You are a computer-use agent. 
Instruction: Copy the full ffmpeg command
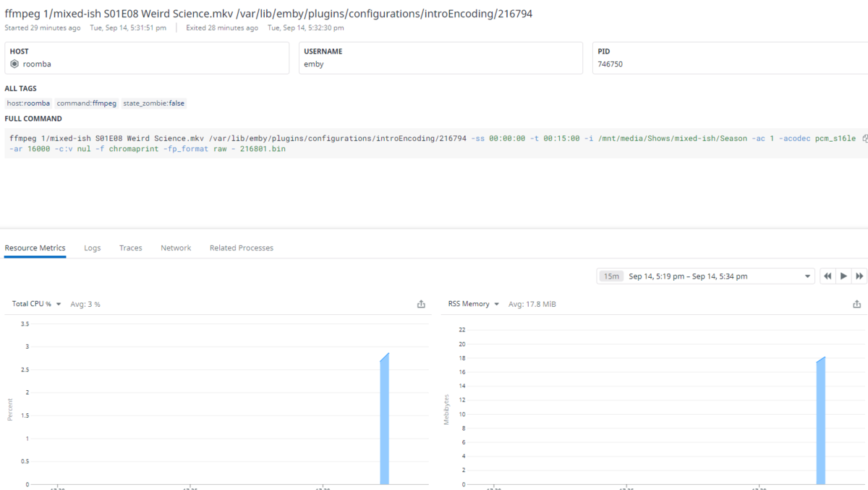point(864,138)
